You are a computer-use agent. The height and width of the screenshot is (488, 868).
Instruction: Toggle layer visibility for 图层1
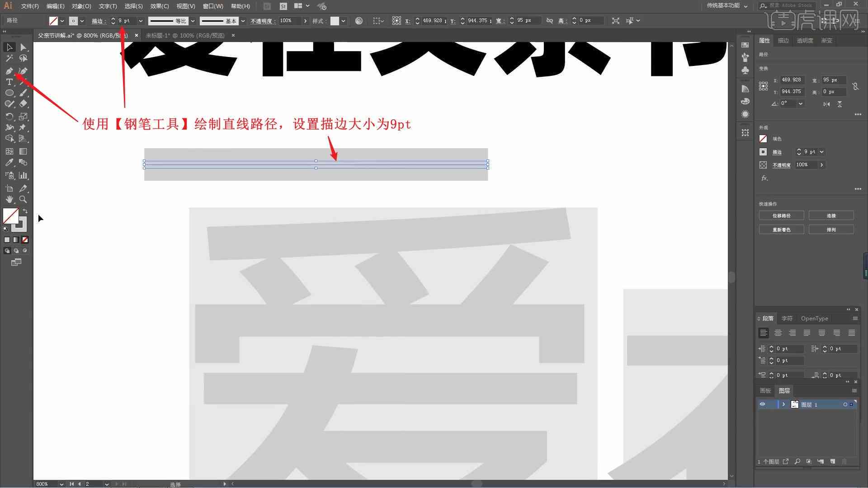(763, 404)
